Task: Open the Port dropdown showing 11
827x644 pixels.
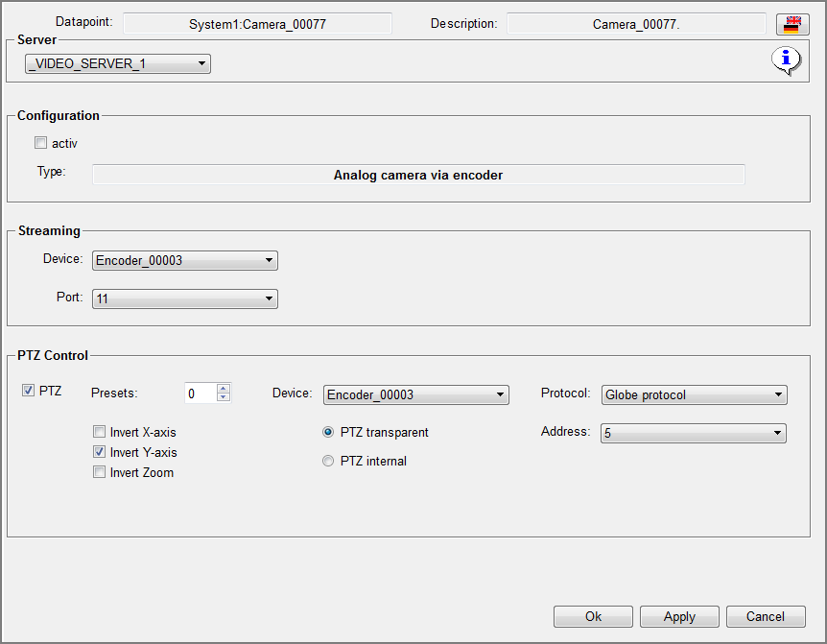Action: [184, 298]
